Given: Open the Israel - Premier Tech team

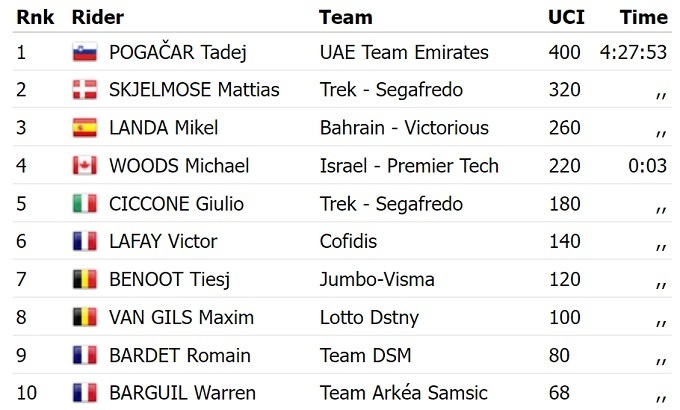Looking at the screenshot, I should coord(409,166).
